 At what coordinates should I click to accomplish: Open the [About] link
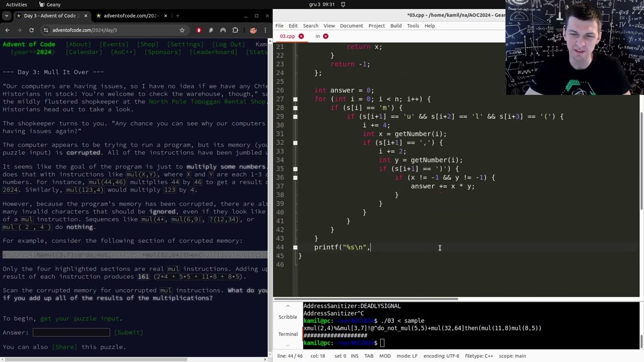click(x=78, y=44)
